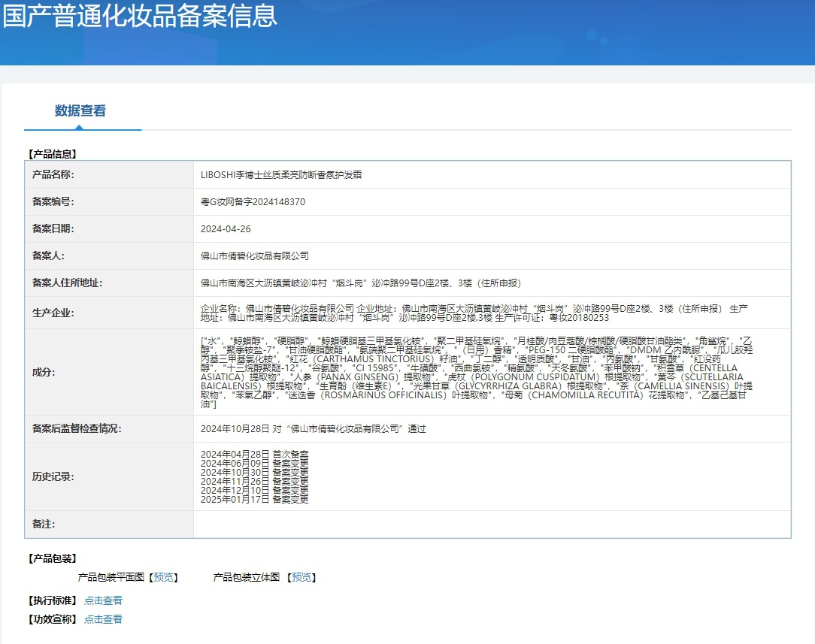The width and height of the screenshot is (815, 644).
Task: Click the 生产企业 label cell
Action: click(109, 313)
